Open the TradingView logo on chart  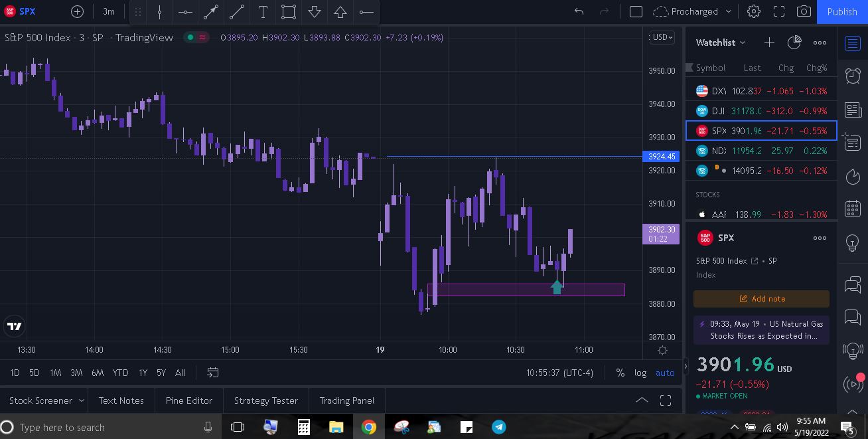14,326
